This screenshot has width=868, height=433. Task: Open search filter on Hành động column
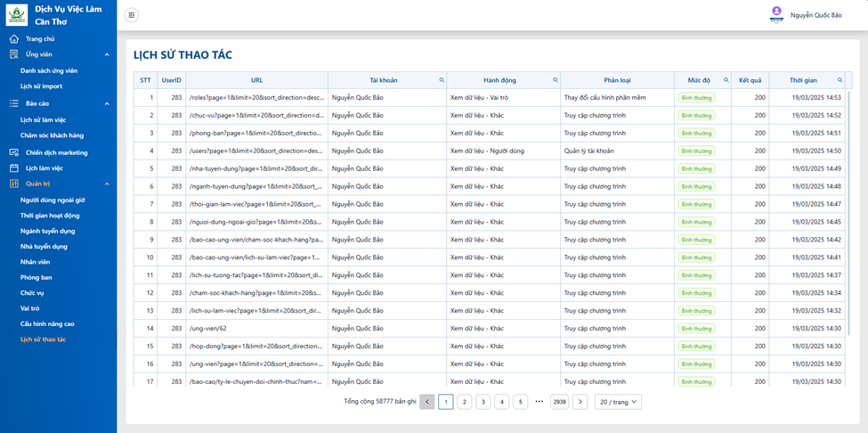click(x=556, y=80)
